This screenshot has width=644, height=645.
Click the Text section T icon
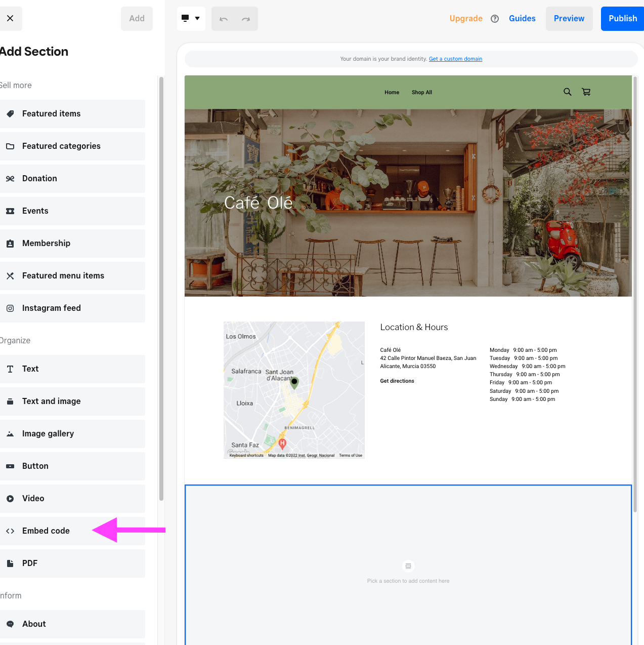pyautogui.click(x=10, y=369)
